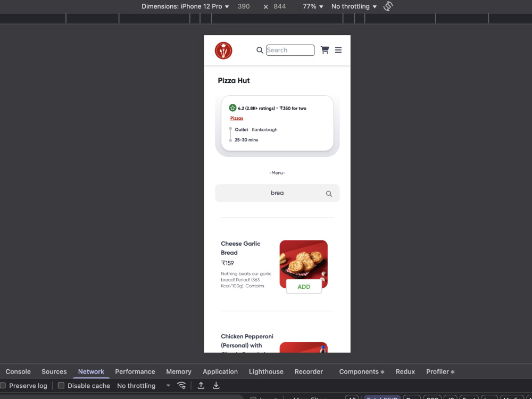Click the header Search input field
This screenshot has height=399, width=532.
click(290, 50)
